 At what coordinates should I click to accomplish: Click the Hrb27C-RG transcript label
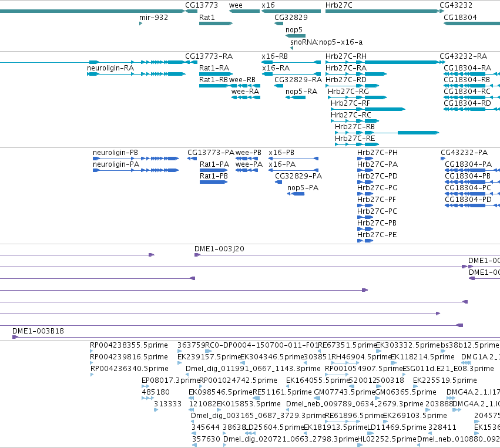(x=348, y=92)
